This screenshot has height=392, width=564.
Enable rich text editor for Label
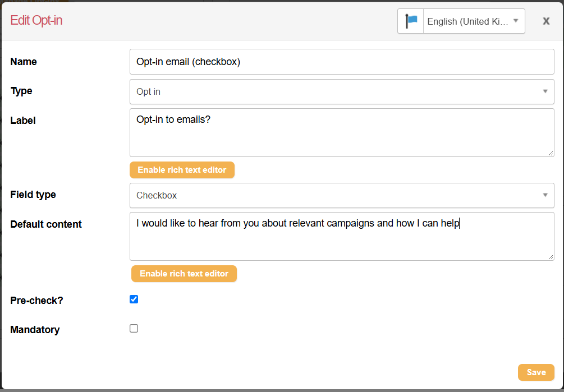click(x=182, y=170)
